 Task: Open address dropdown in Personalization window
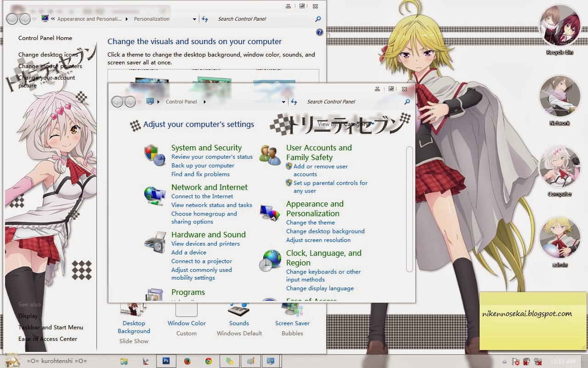tap(195, 19)
